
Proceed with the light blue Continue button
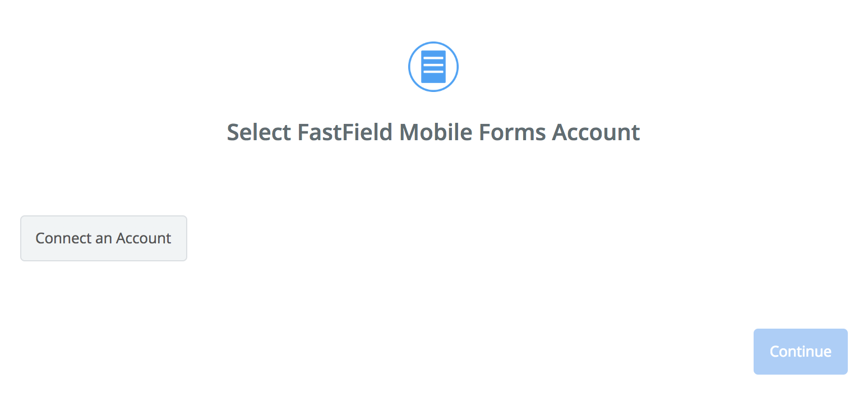800,352
